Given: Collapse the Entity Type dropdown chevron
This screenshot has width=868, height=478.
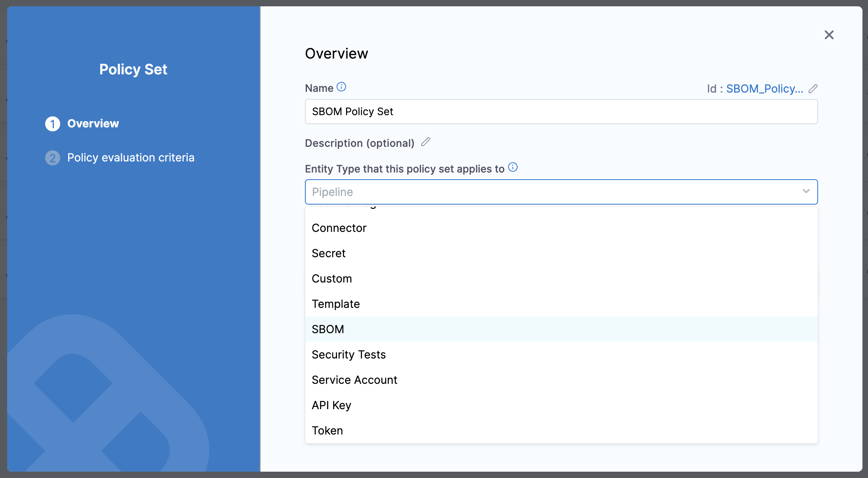Looking at the screenshot, I should [806, 192].
